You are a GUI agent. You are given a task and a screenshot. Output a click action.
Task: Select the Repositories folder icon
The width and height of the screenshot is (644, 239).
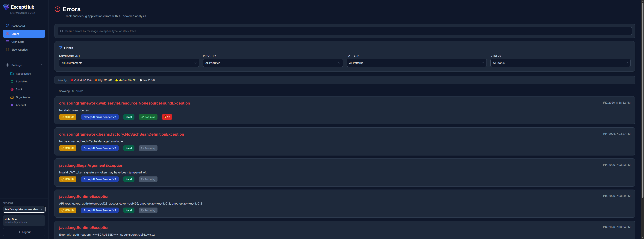click(12, 73)
